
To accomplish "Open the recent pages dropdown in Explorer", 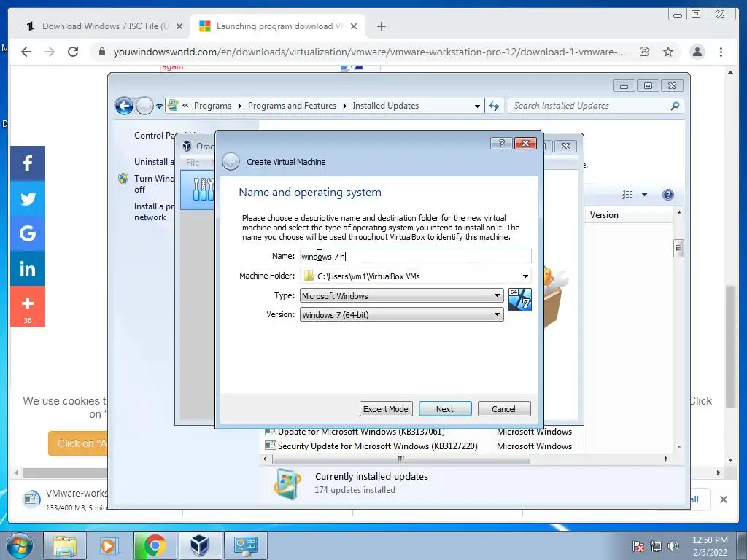I will (160, 106).
